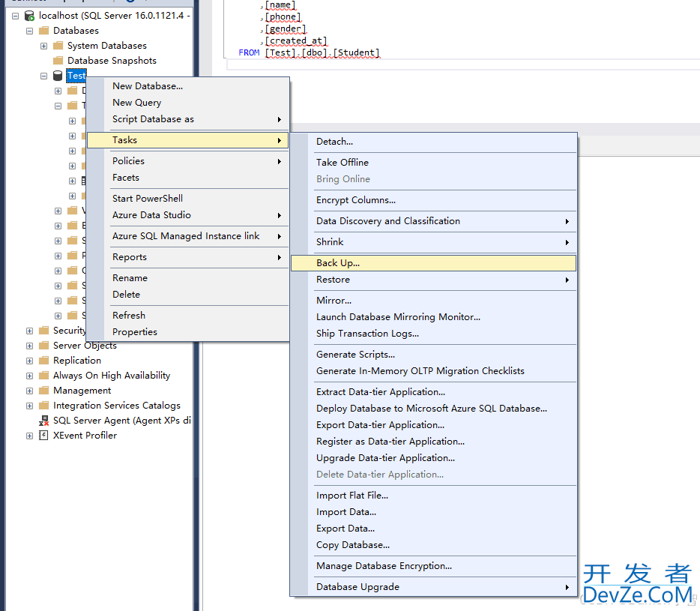700x611 pixels.
Task: Select Upgrade Data-tier Application...
Action: (433, 458)
